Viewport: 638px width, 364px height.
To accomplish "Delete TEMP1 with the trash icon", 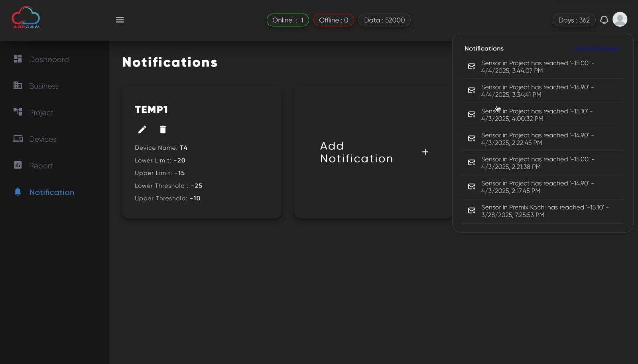I will [163, 129].
